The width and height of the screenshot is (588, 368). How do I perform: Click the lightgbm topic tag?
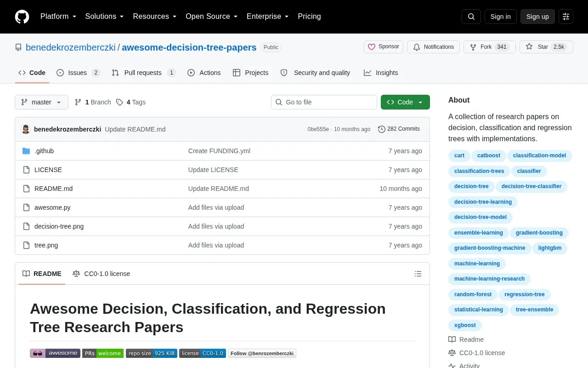[x=550, y=248]
